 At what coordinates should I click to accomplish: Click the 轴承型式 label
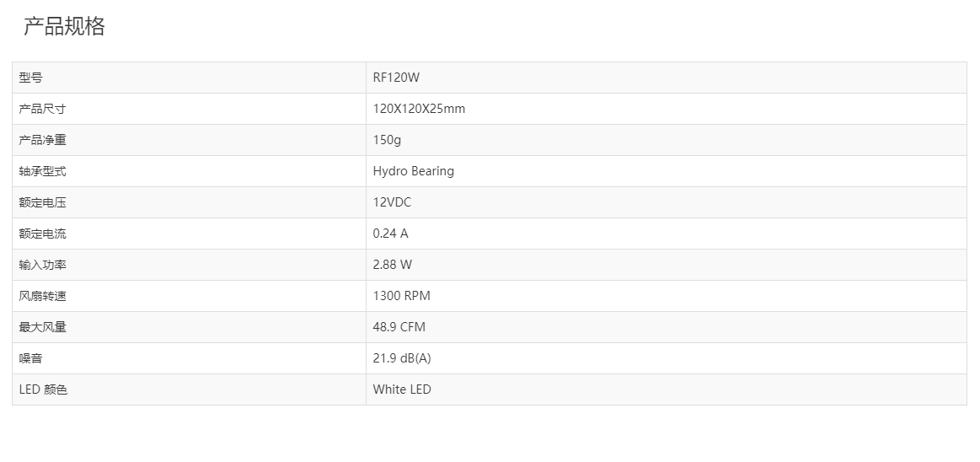pos(42,171)
